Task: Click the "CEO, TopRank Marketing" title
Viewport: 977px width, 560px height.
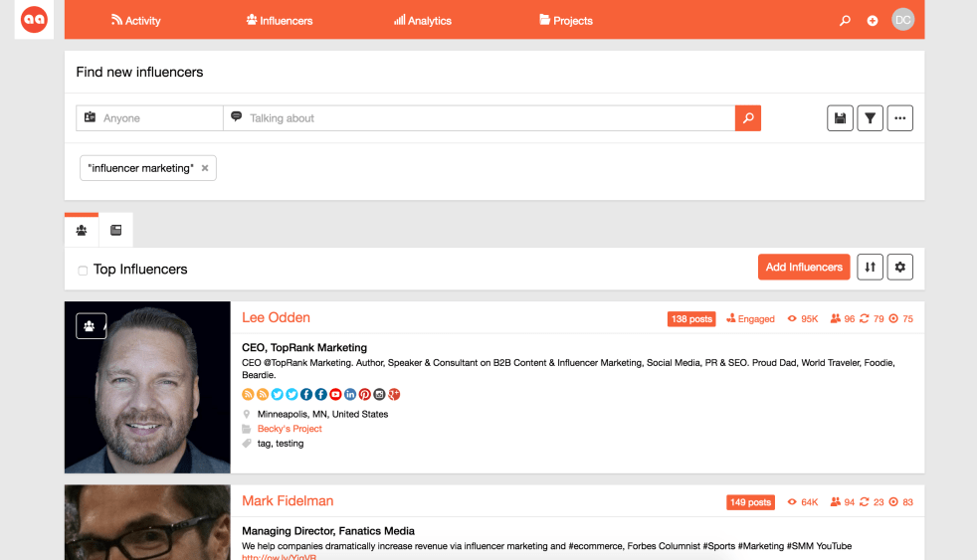Action: (304, 347)
